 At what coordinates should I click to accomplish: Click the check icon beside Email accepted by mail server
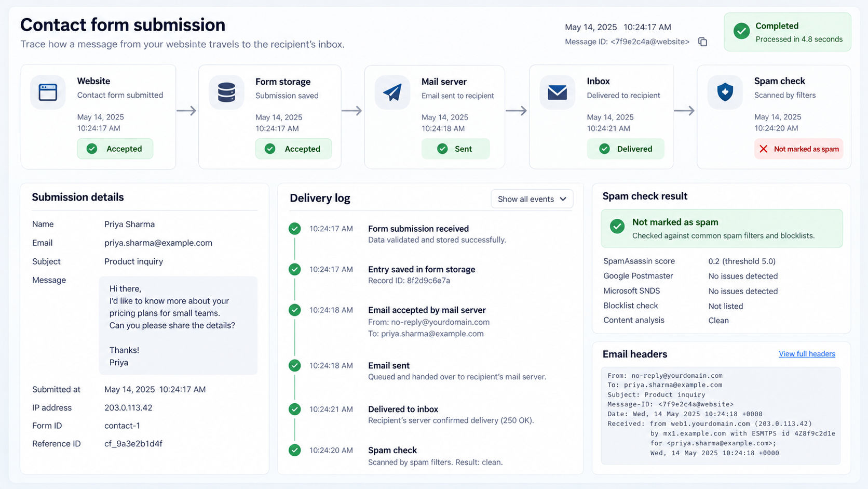pos(294,310)
